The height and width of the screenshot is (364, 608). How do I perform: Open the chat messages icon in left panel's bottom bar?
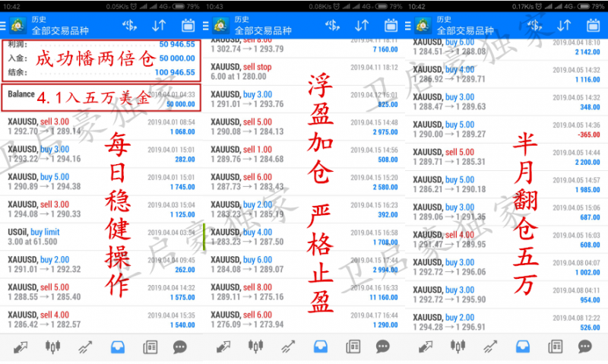coord(180,347)
